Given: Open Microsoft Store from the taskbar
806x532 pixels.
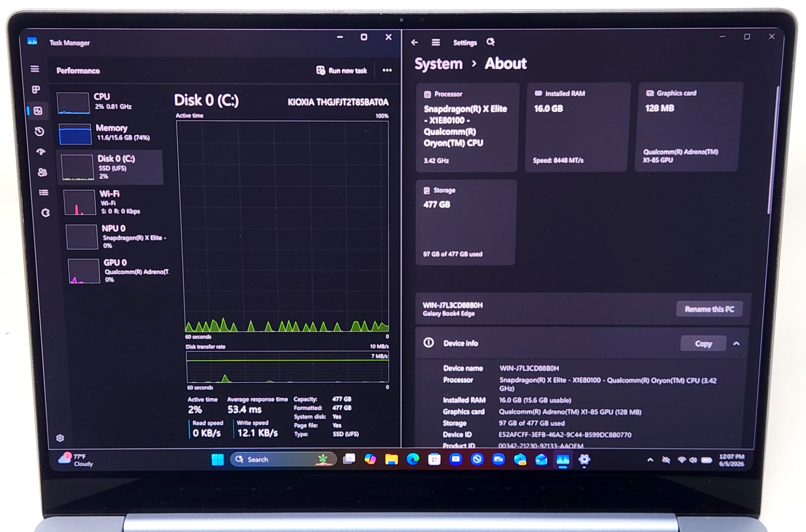Looking at the screenshot, I should 434,459.
